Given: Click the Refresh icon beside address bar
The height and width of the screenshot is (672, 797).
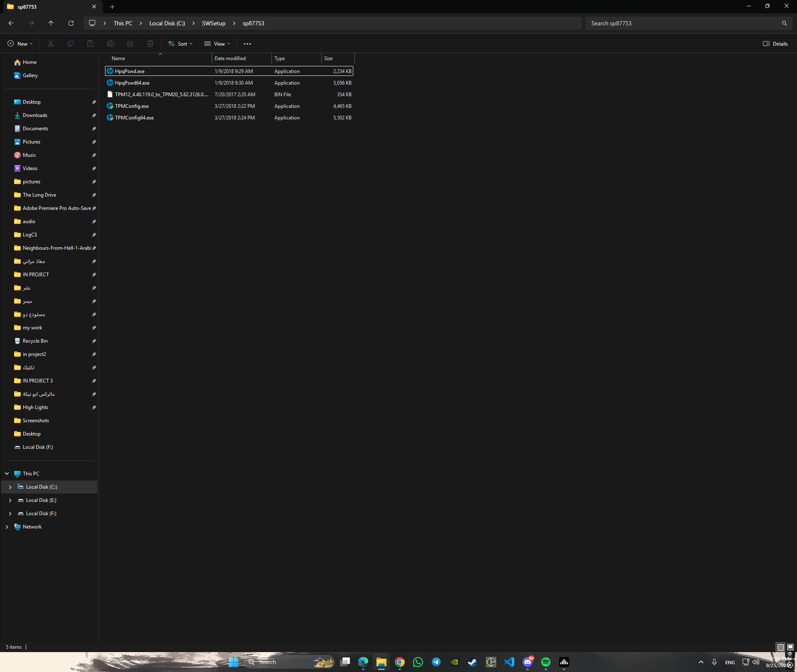Looking at the screenshot, I should (71, 23).
